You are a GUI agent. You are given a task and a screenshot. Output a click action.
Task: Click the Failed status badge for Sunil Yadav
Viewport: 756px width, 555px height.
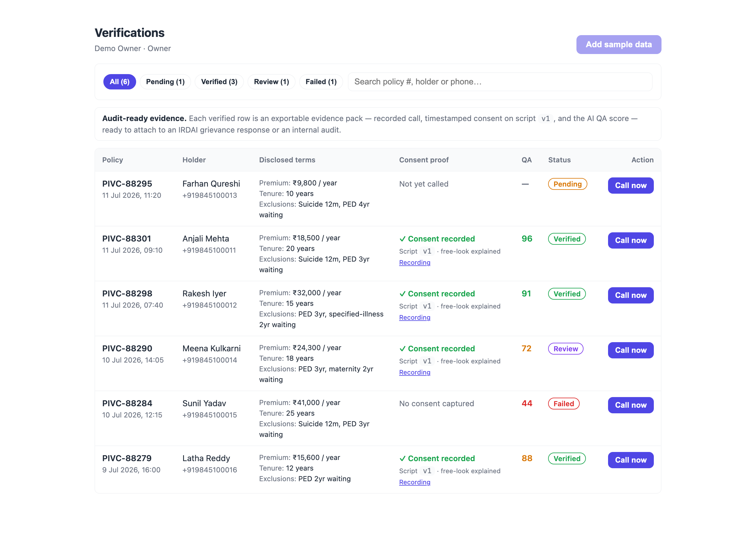click(x=563, y=404)
